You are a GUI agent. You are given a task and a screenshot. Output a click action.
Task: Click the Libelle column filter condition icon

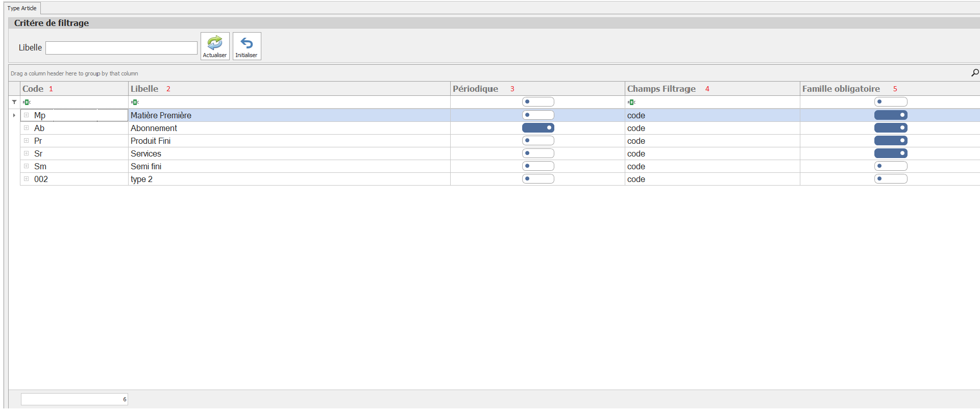(135, 102)
